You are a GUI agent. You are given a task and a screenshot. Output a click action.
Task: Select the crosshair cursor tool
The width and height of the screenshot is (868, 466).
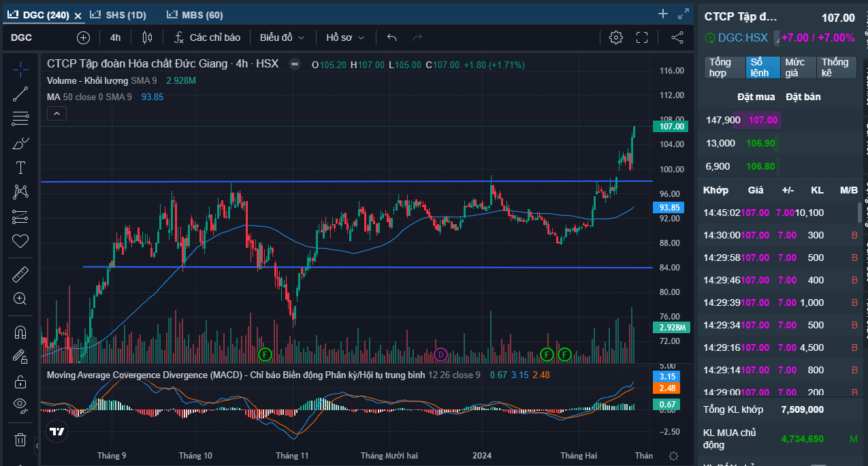click(20, 69)
